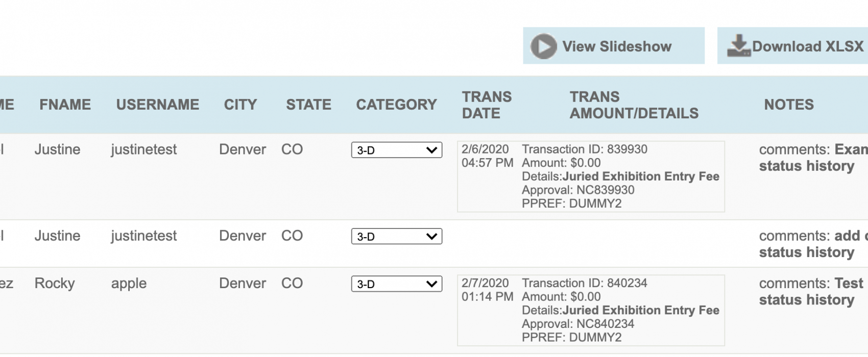The width and height of the screenshot is (868, 357).
Task: Click the Download XLSX download icon
Action: 739,45
